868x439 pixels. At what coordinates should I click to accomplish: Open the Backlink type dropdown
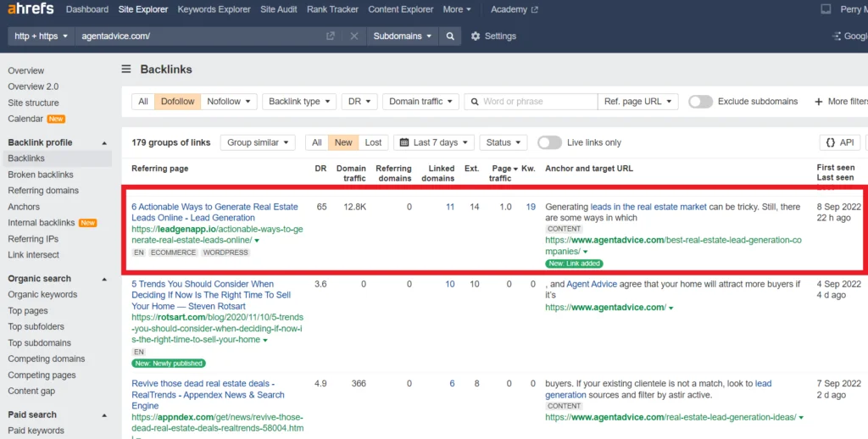[x=299, y=102]
